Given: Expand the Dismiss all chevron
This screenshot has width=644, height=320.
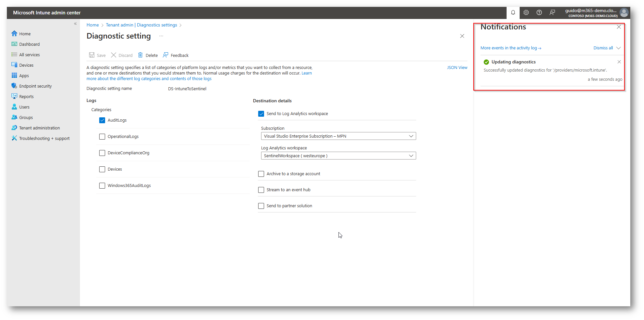Looking at the screenshot, I should click(619, 48).
